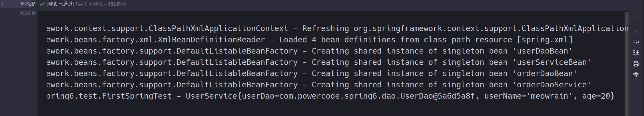This screenshot has width=644, height=116.
Task: Clear console output with trash icon
Action: 636,75
